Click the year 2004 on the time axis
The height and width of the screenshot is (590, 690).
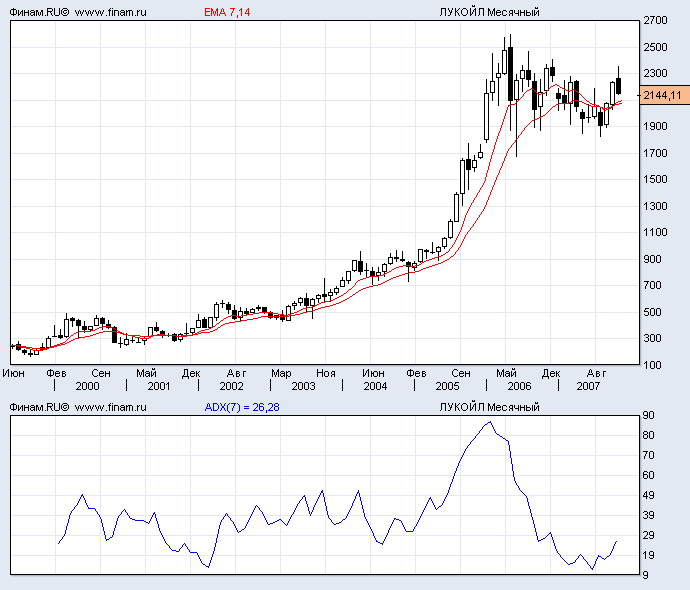(375, 386)
